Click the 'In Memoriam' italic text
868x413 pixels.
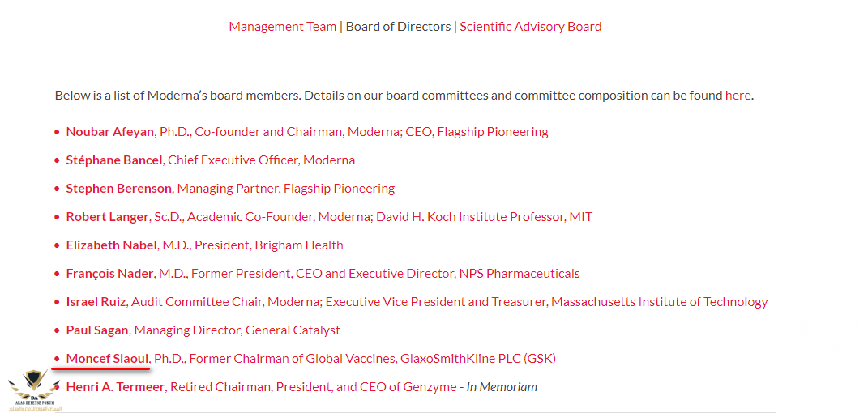tap(502, 386)
